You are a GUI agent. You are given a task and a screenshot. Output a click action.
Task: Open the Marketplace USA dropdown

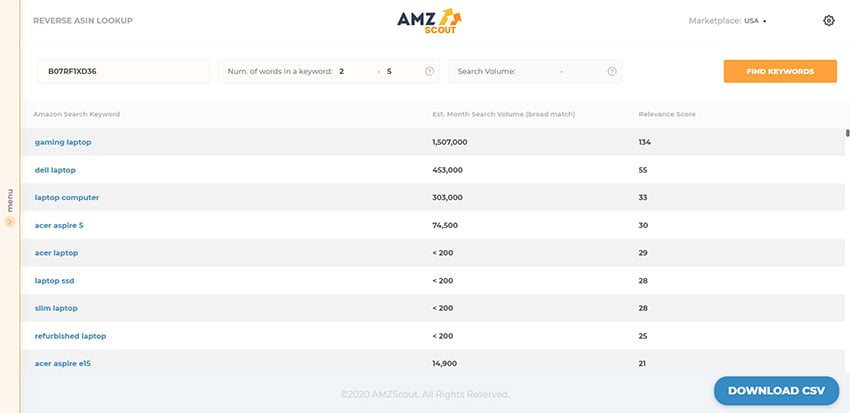[755, 21]
